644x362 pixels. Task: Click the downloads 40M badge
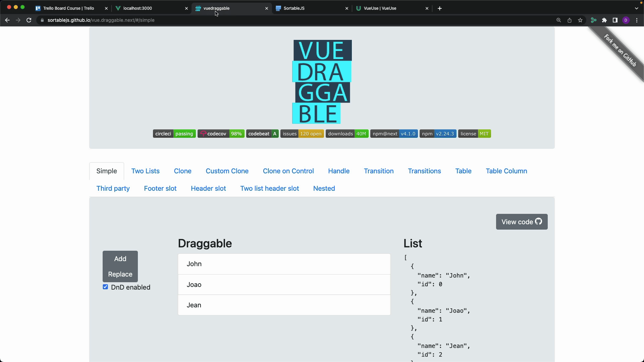[347, 134]
